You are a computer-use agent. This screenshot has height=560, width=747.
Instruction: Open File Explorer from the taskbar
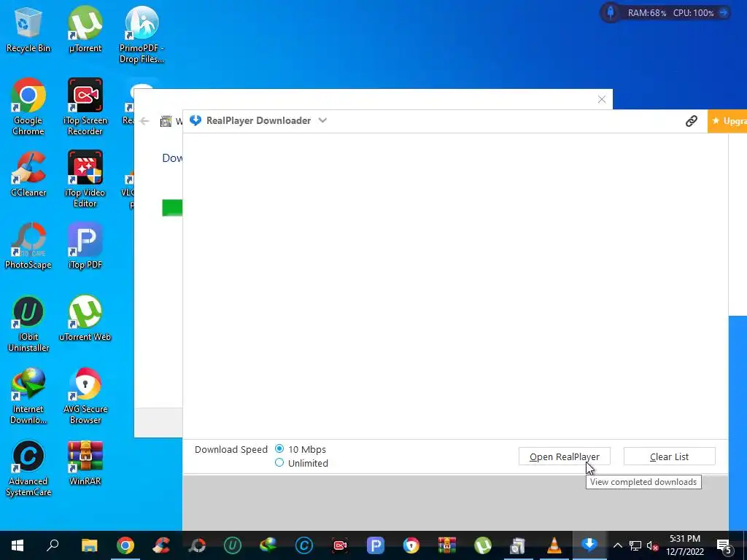coord(89,545)
